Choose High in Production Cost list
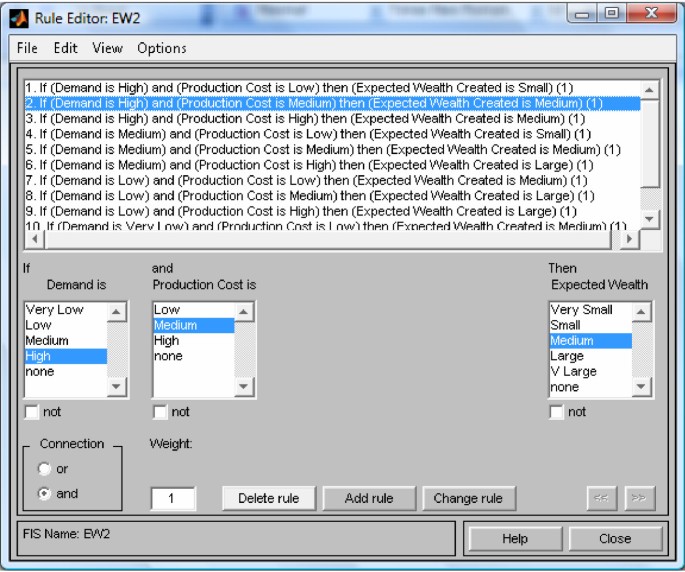The width and height of the screenshot is (685, 572). coord(194,341)
